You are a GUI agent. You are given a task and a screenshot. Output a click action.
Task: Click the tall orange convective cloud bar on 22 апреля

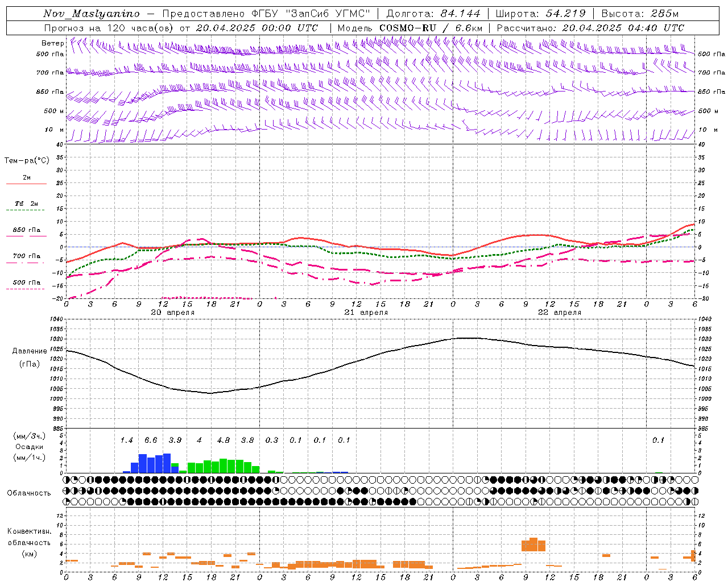[533, 544]
